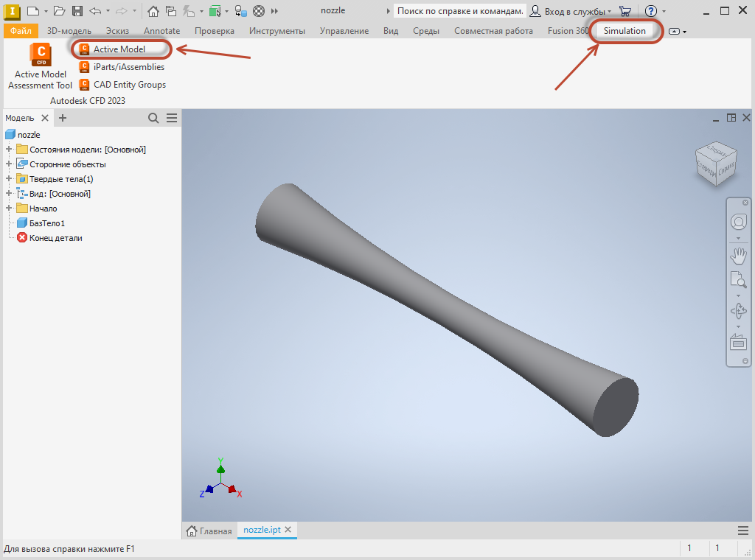
Task: Open the shopping cart icon
Action: pyautogui.click(x=625, y=10)
